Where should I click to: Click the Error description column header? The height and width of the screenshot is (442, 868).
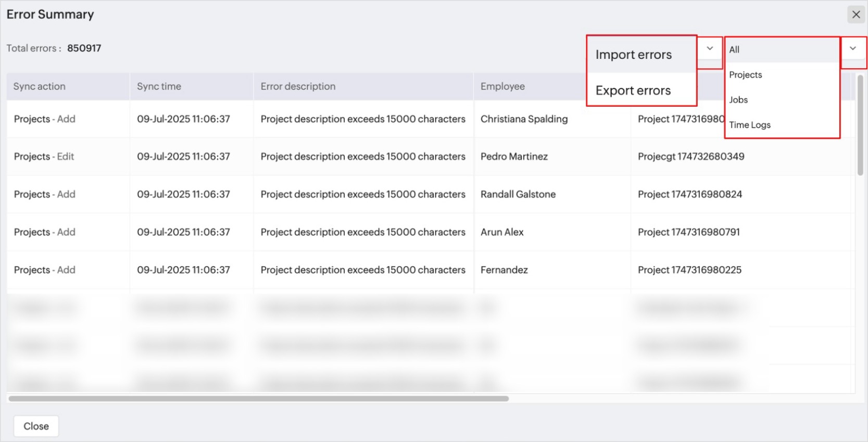pyautogui.click(x=298, y=86)
